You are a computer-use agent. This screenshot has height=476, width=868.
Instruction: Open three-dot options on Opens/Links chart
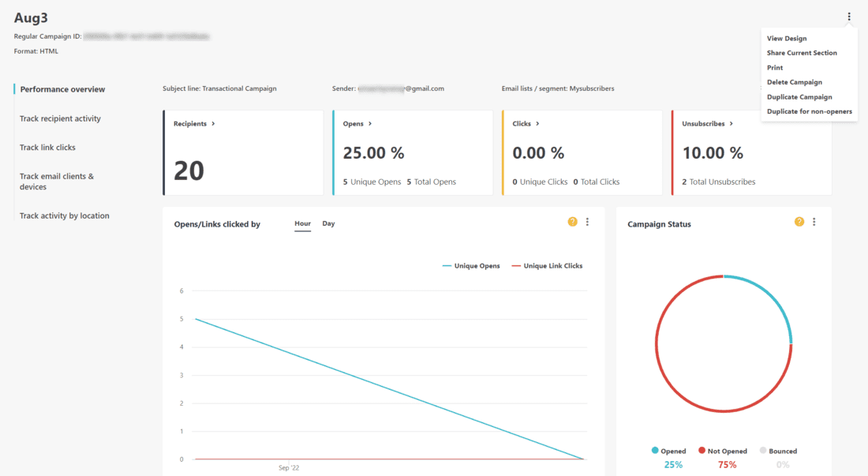tap(587, 223)
